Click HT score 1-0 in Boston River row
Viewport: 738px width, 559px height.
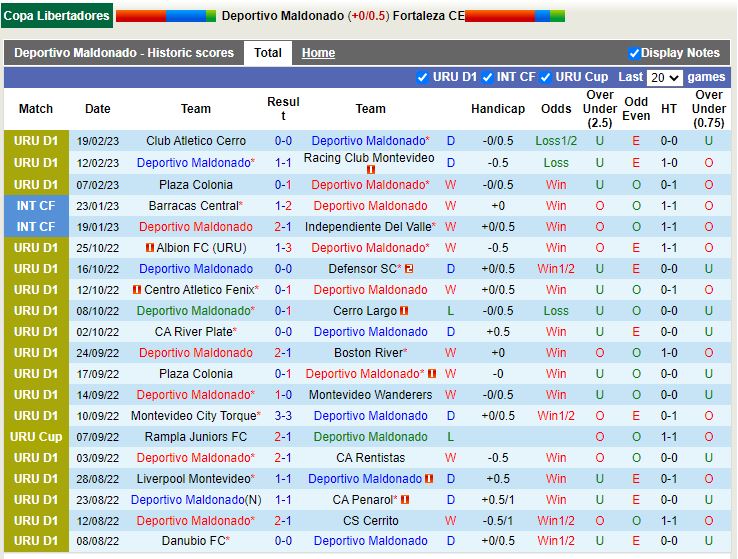668,353
